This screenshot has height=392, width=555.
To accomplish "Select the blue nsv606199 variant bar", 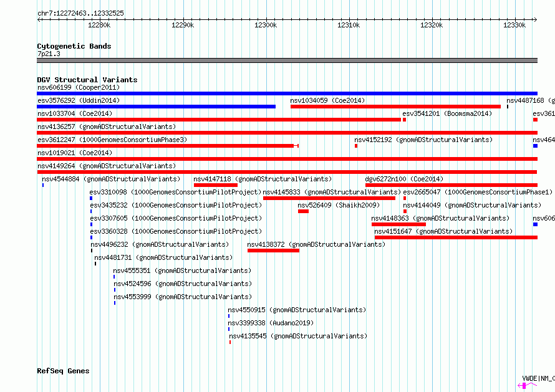I will coord(287,93).
